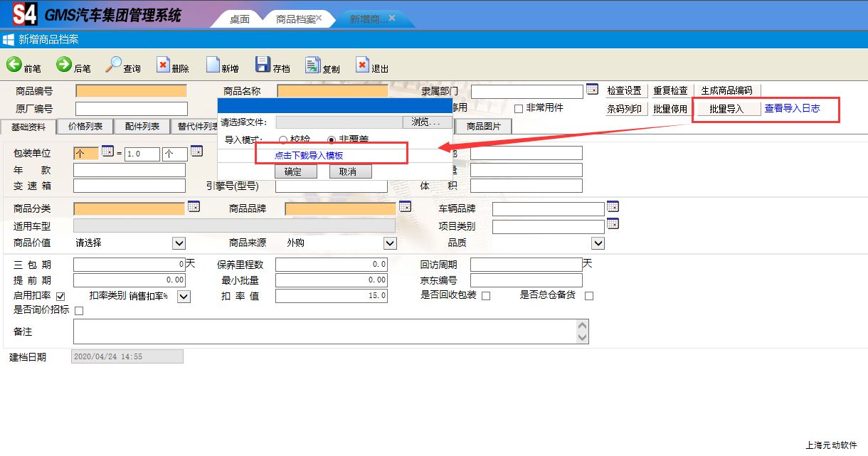Viewport: 868px width, 456px height.
Task: Switch to the 价格列表 tab
Action: [x=85, y=127]
